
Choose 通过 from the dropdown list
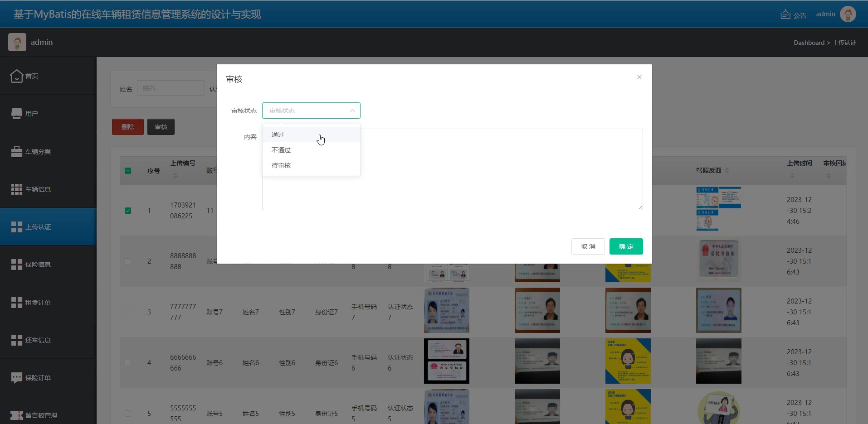(278, 135)
